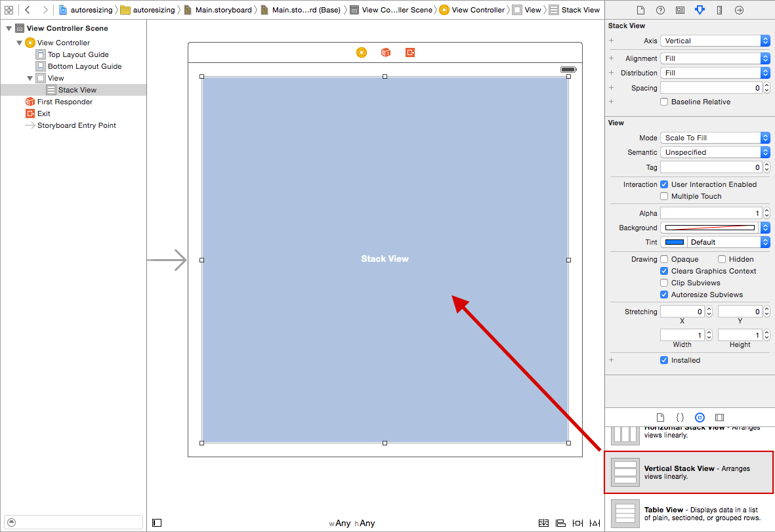Select Main.storyboard in breadcrumb
775x532 pixels.
click(217, 10)
